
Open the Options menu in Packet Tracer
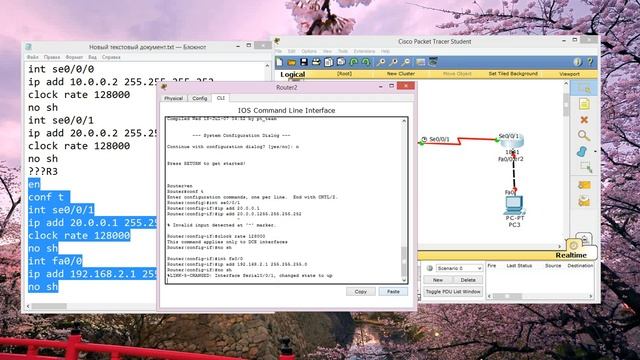click(x=309, y=51)
